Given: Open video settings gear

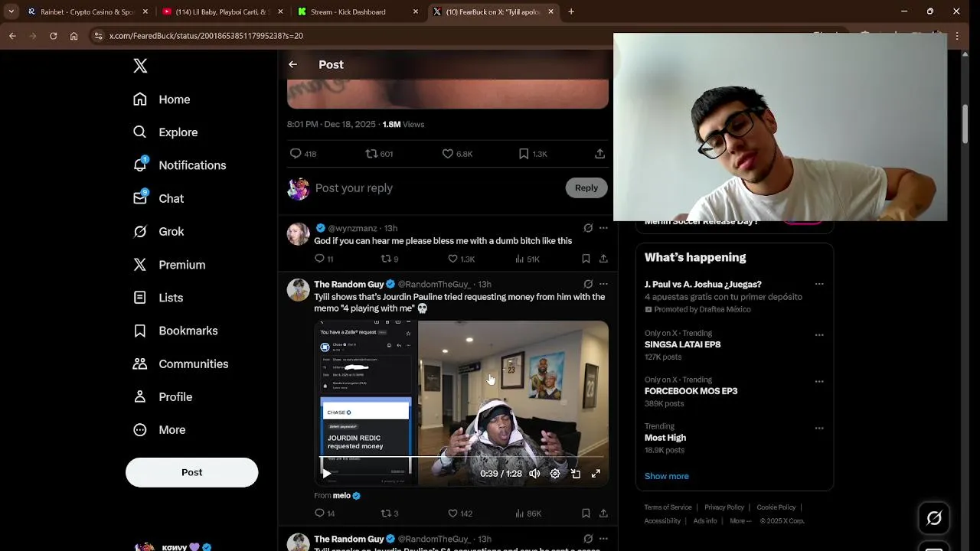Looking at the screenshot, I should [555, 474].
